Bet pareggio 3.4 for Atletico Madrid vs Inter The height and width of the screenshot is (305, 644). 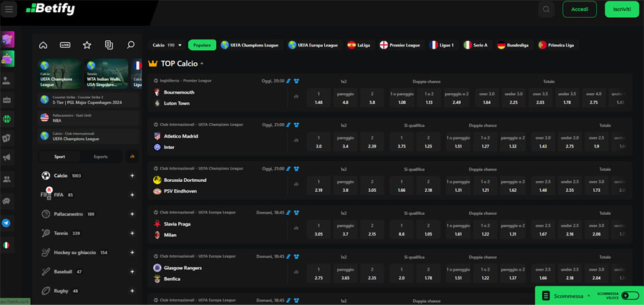tap(346, 142)
